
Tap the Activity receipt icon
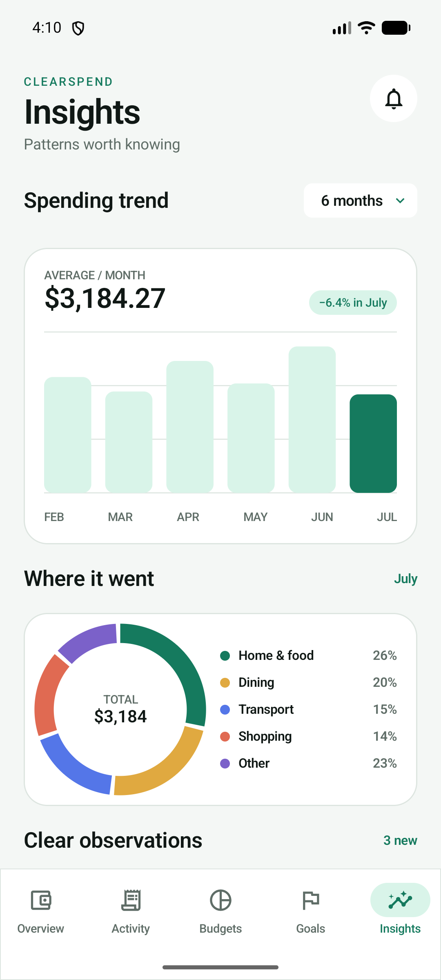131,900
